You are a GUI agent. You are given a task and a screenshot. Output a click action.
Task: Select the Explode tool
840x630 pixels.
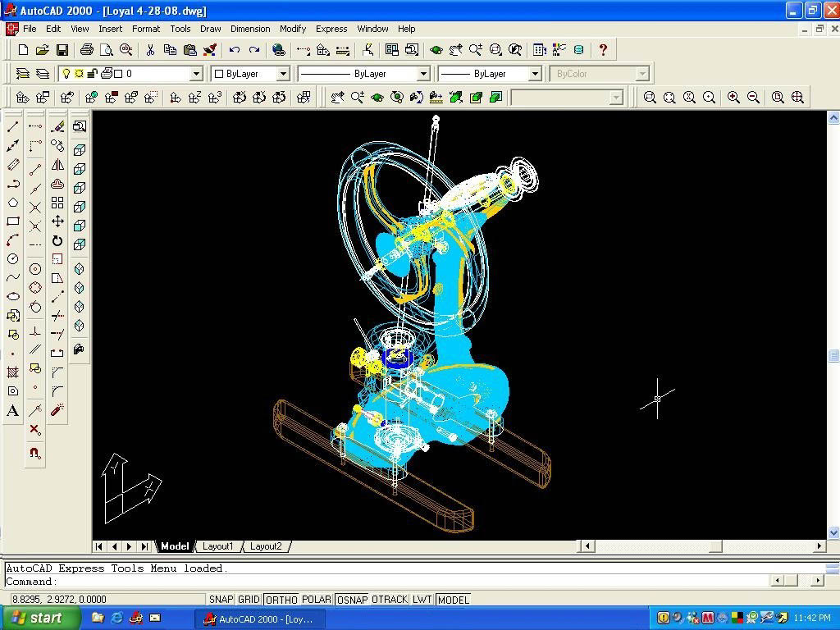coord(57,409)
